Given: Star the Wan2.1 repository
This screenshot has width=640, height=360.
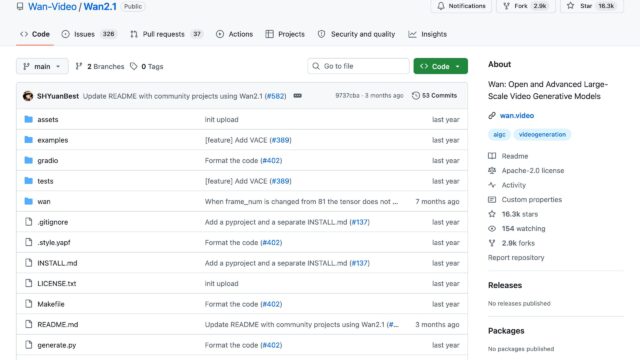Looking at the screenshot, I should 592,6.
